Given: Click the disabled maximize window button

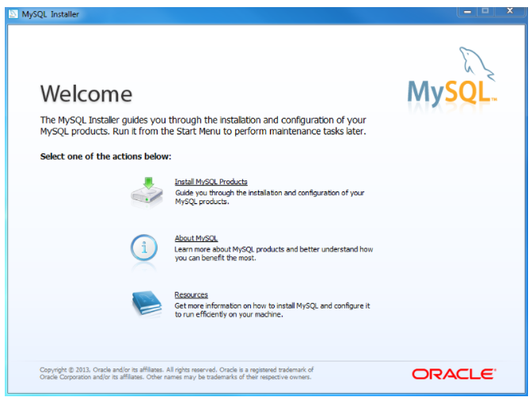Looking at the screenshot, I should click(485, 11).
